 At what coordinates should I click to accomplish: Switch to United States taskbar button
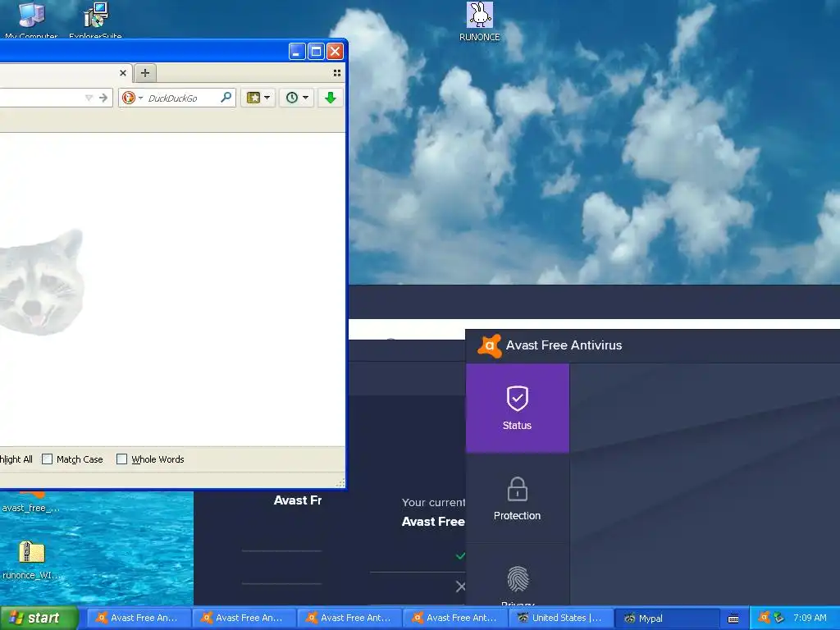click(x=560, y=619)
